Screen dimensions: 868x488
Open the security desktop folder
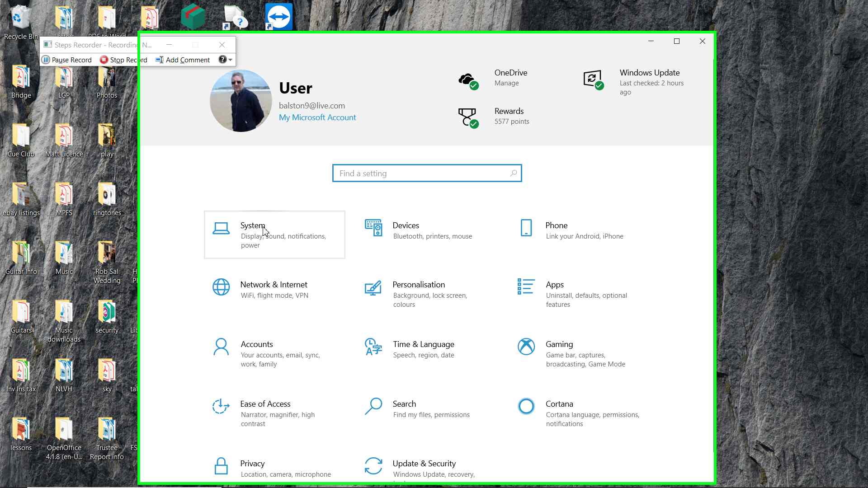[x=107, y=316]
